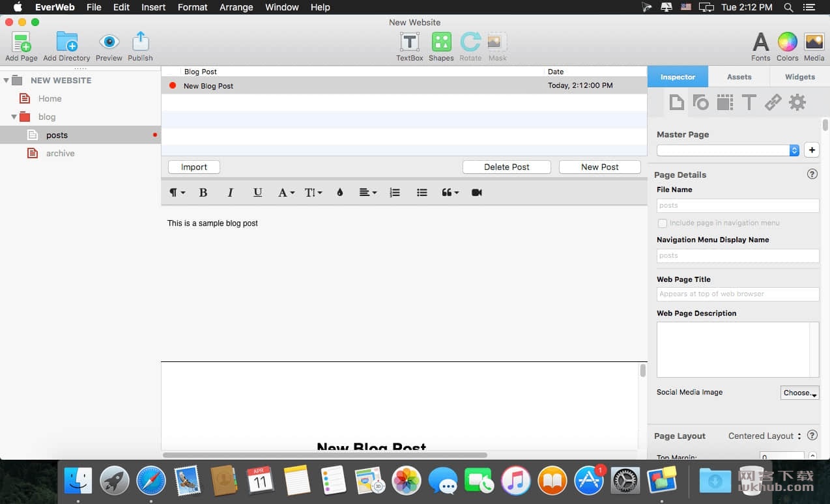Viewport: 830px width, 504px height.
Task: Open the Arrange menu
Action: (x=236, y=7)
